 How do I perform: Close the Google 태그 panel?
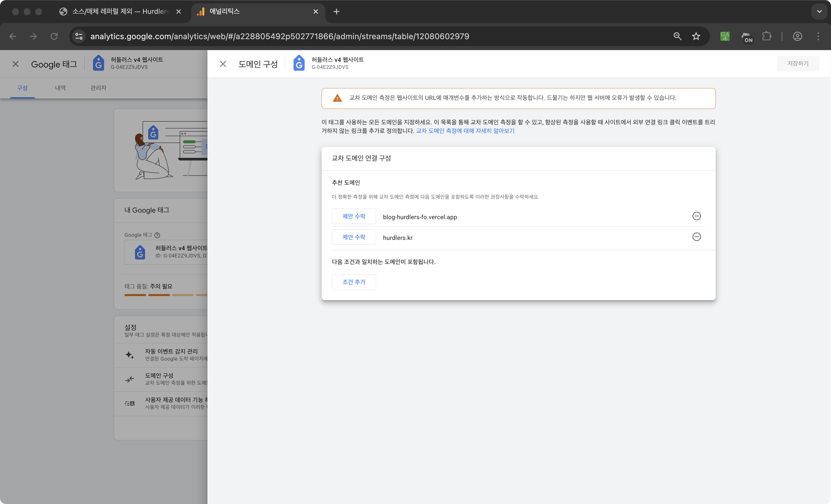click(16, 64)
